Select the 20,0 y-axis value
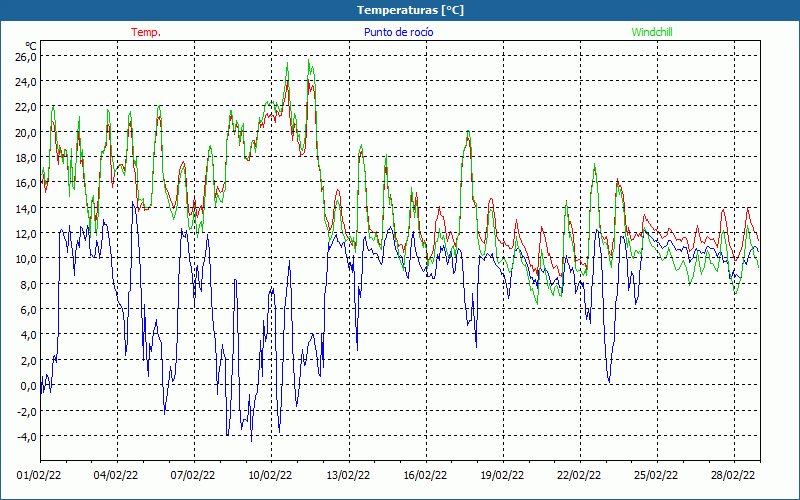This screenshot has width=800, height=500. click(26, 132)
